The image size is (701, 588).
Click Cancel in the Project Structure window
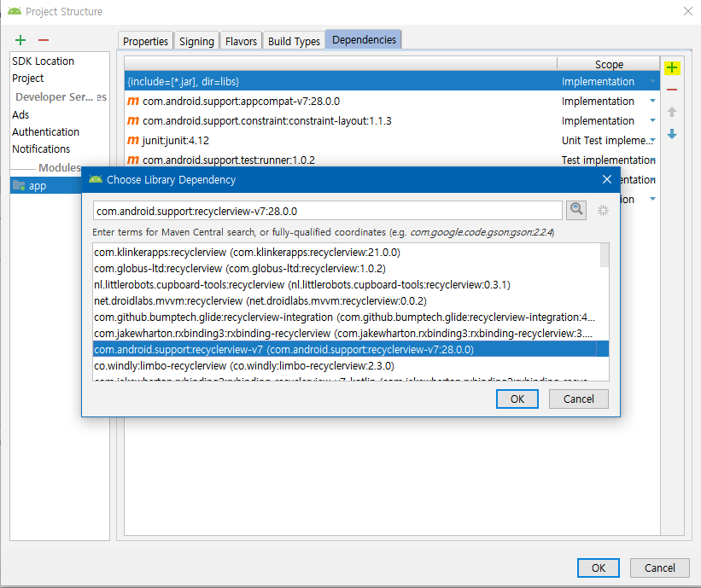tap(659, 568)
